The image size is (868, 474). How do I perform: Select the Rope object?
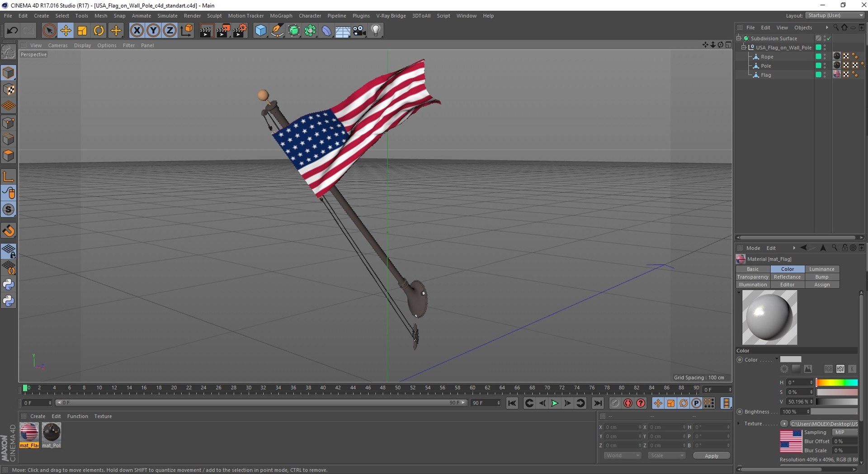point(767,57)
